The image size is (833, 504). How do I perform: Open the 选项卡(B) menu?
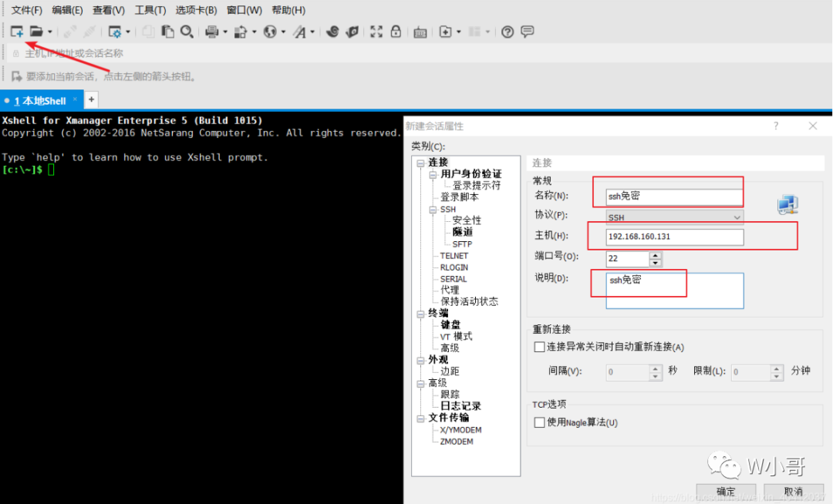click(x=196, y=10)
